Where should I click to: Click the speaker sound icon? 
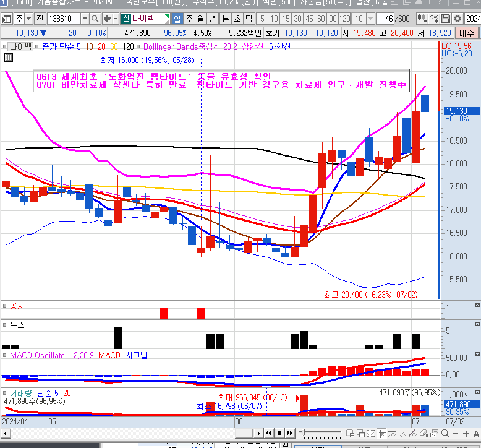pyautogui.click(x=108, y=19)
